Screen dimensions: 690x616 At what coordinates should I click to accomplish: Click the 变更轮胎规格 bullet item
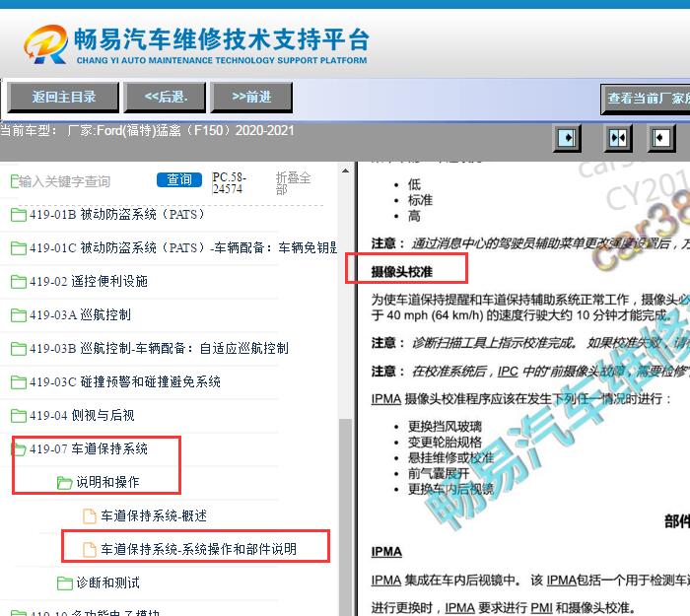tap(445, 443)
